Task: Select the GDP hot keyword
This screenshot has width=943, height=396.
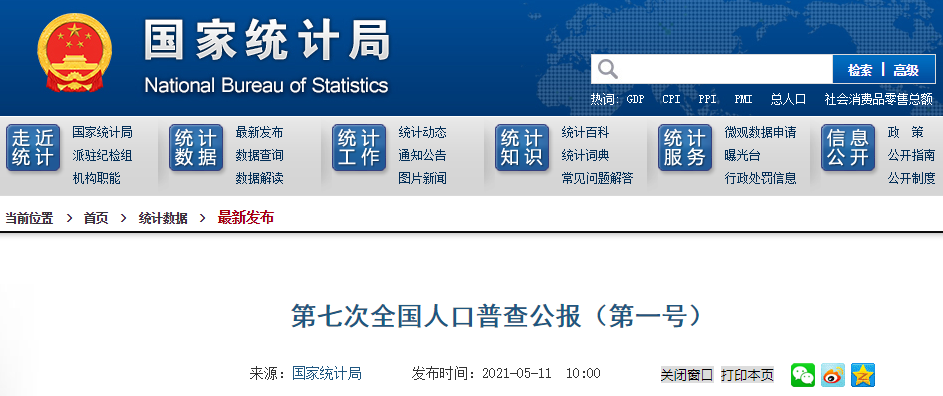Action: click(x=635, y=99)
